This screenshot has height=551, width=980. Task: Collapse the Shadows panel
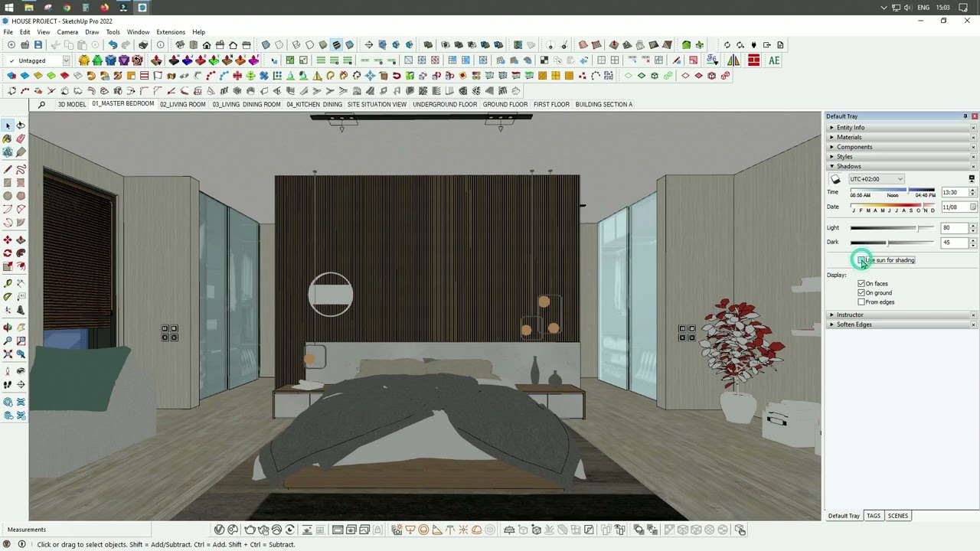click(x=848, y=166)
